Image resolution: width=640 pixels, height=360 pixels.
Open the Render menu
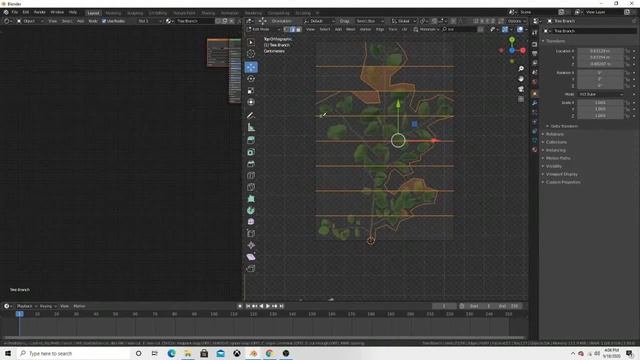pyautogui.click(x=40, y=12)
